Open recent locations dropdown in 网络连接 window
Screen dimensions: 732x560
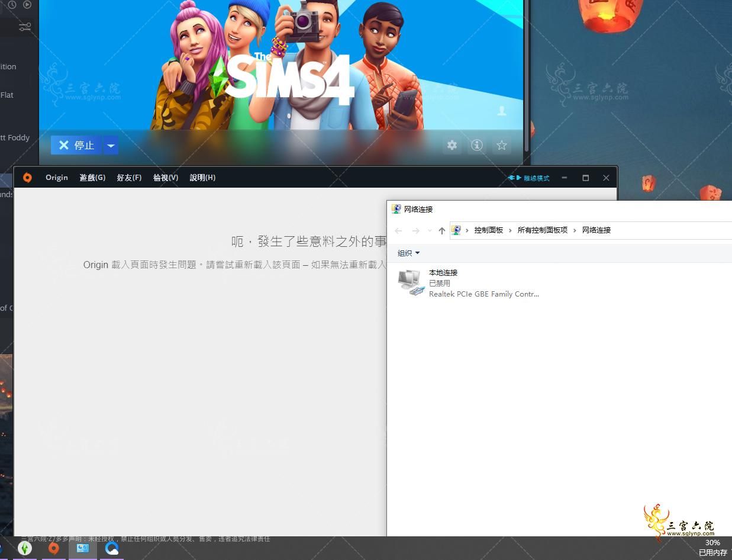tap(430, 231)
